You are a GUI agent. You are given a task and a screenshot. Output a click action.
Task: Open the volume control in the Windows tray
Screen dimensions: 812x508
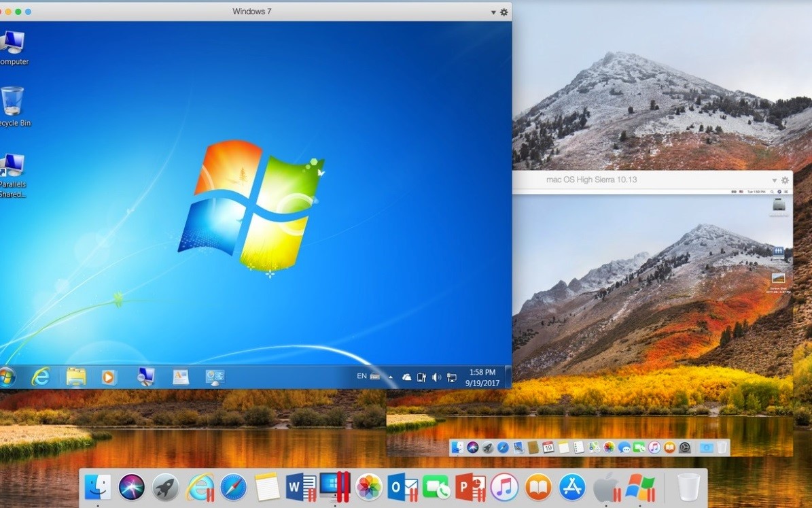[436, 377]
